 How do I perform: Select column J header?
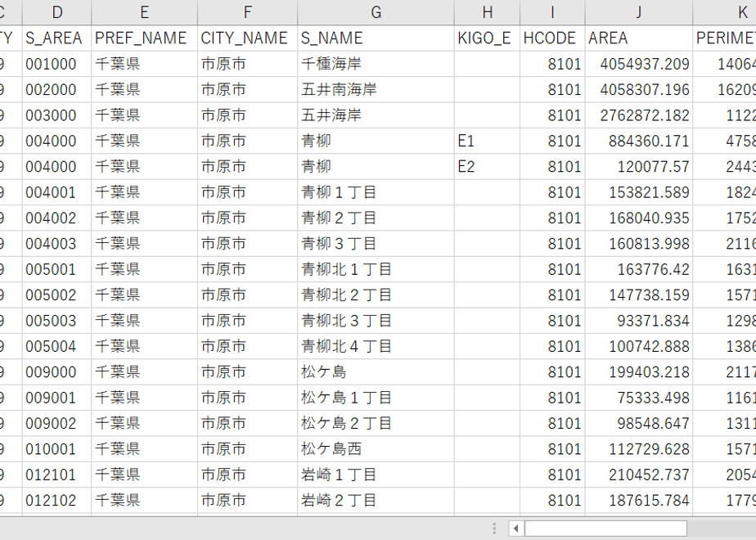click(639, 12)
